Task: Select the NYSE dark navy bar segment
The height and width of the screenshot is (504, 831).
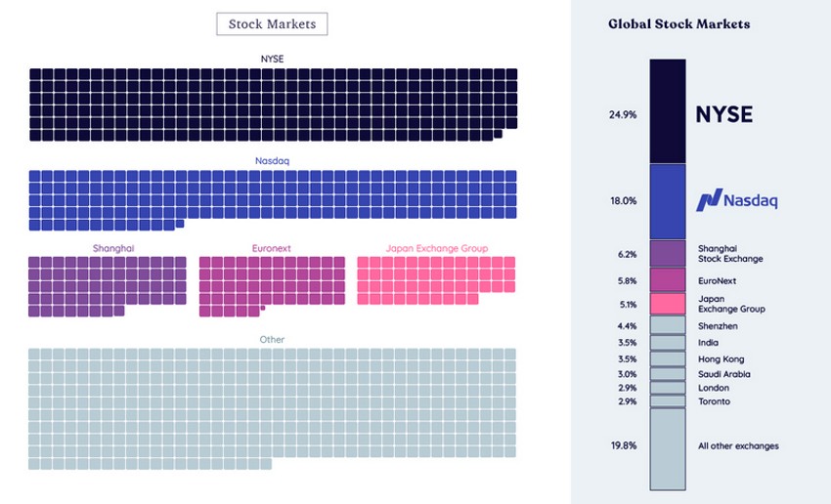Action: 668,111
